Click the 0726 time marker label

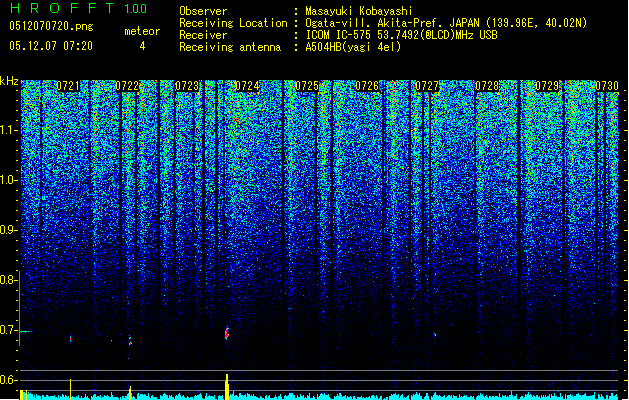[367, 86]
